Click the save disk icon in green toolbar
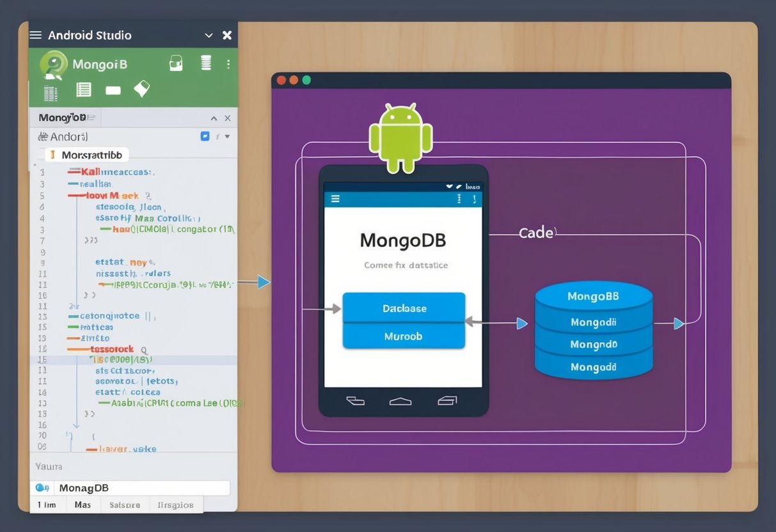This screenshot has height=532, width=776. click(x=176, y=63)
